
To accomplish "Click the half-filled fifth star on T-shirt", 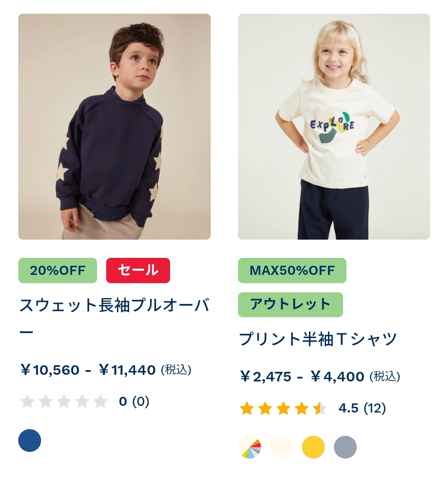I will [x=320, y=408].
